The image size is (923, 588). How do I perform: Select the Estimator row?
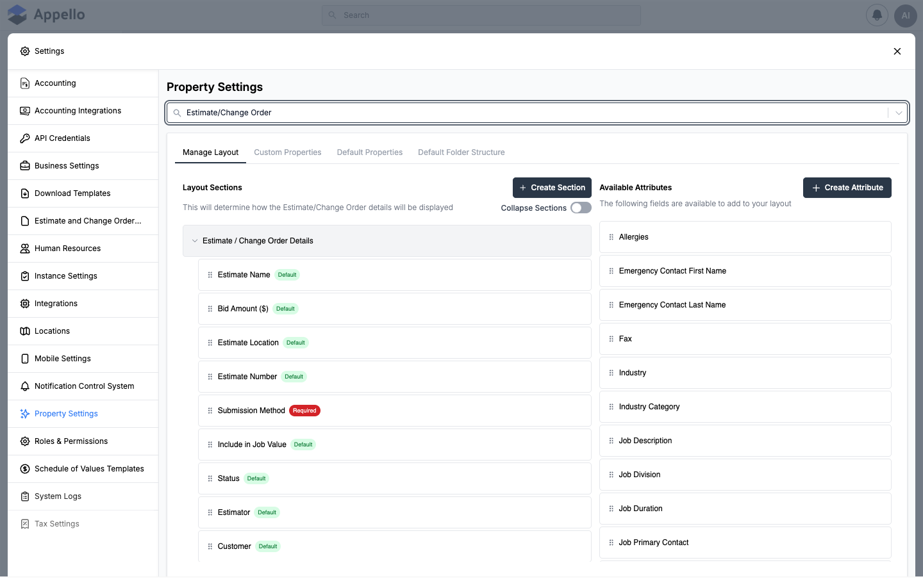coord(395,512)
